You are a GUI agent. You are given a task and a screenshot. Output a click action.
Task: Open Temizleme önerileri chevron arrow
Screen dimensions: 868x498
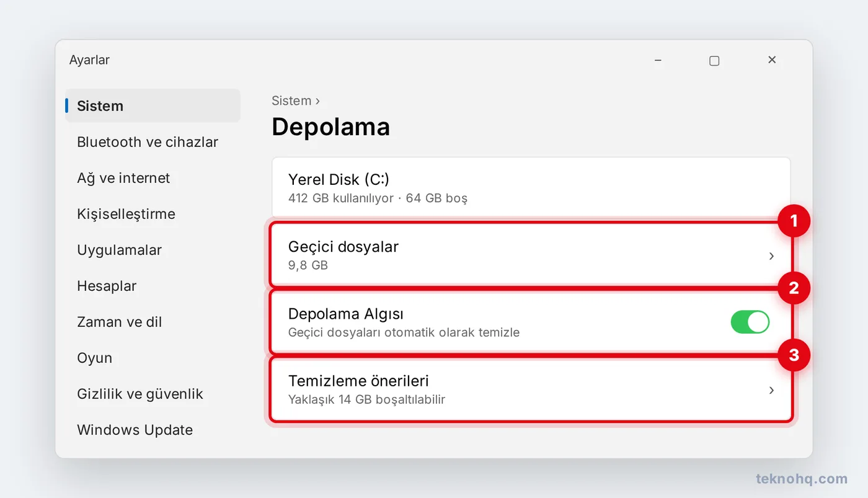pyautogui.click(x=771, y=390)
